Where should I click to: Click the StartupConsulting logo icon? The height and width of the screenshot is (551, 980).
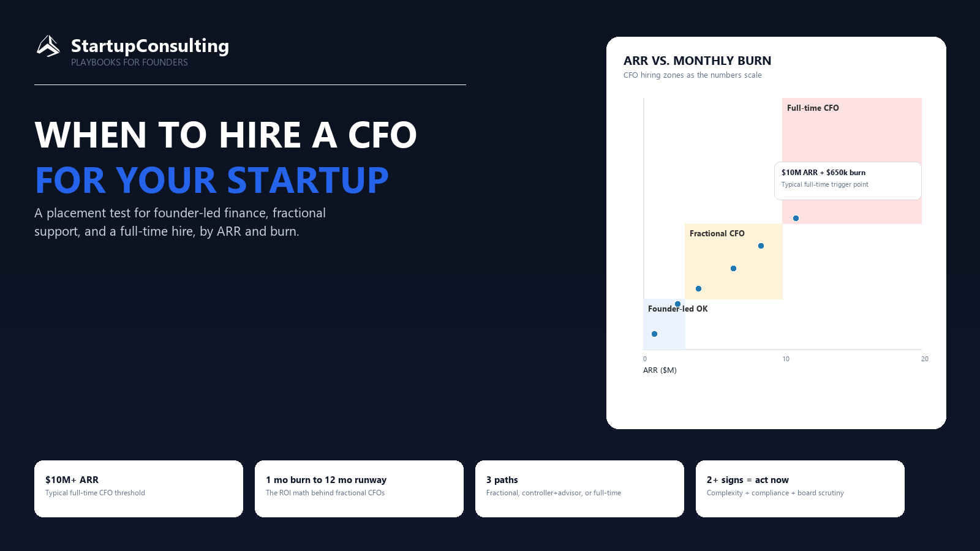(x=48, y=47)
